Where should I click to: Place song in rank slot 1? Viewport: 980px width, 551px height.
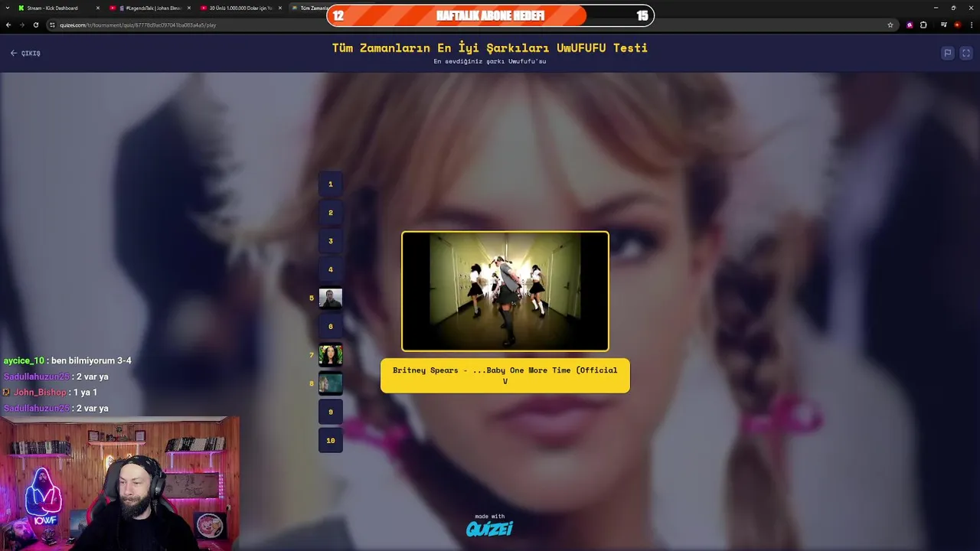331,184
